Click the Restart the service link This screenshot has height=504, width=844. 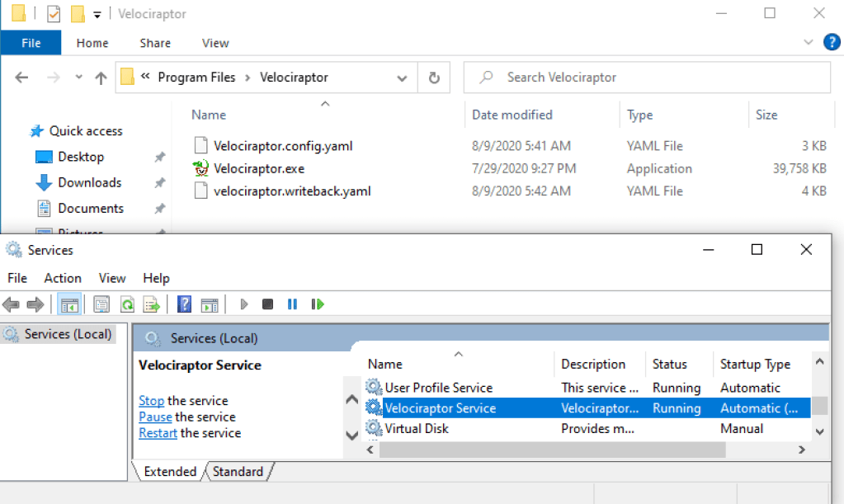coord(158,433)
